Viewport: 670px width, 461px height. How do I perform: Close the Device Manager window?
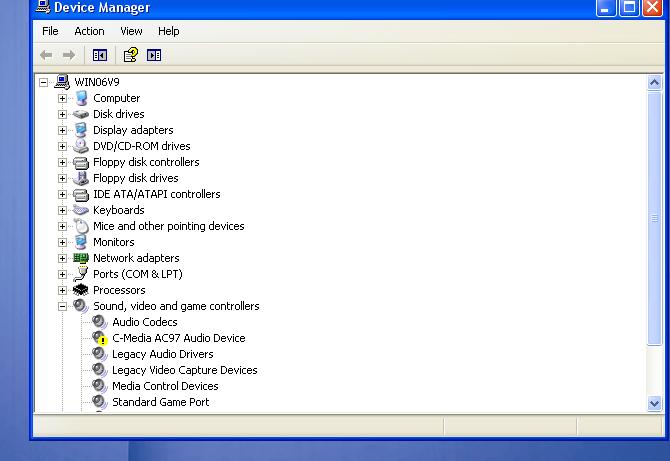pos(652,8)
